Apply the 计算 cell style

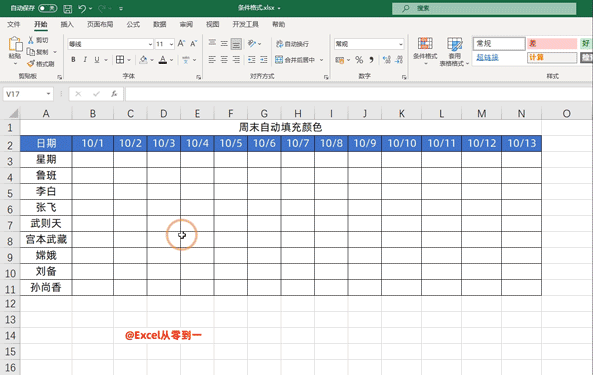pos(552,57)
